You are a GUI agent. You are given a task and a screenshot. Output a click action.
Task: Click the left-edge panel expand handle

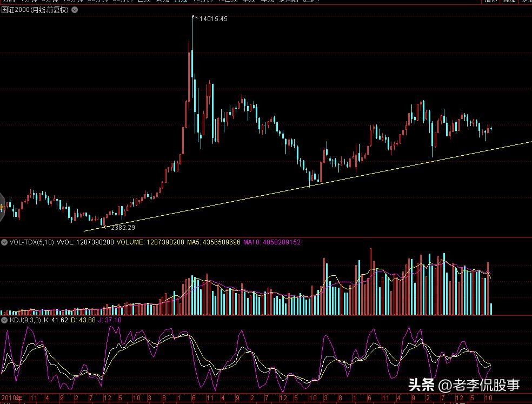(x=2, y=206)
